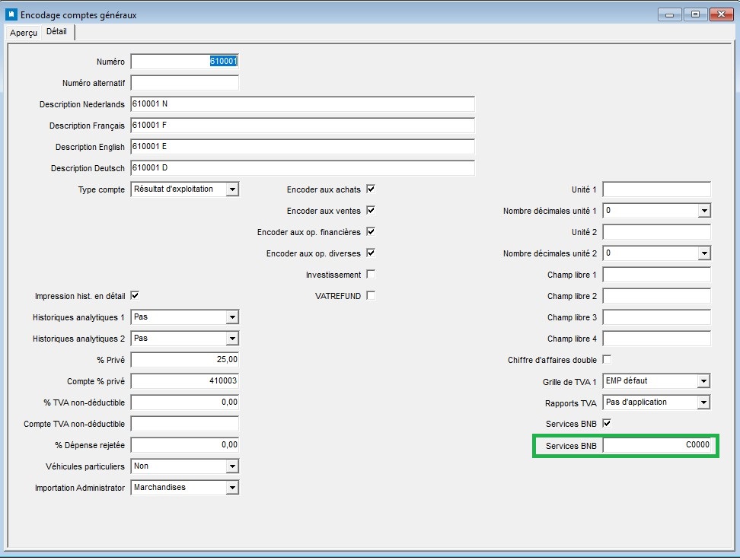Check Chiffre d'affaires double box

607,359
